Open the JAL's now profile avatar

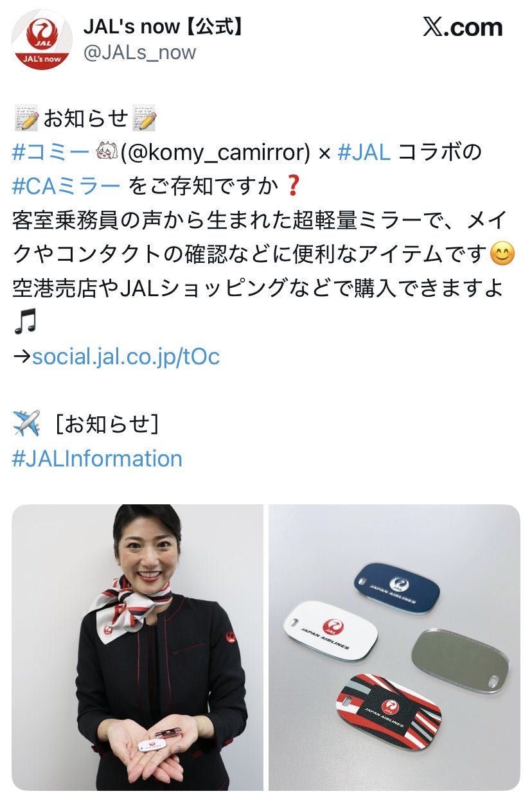tap(42, 39)
